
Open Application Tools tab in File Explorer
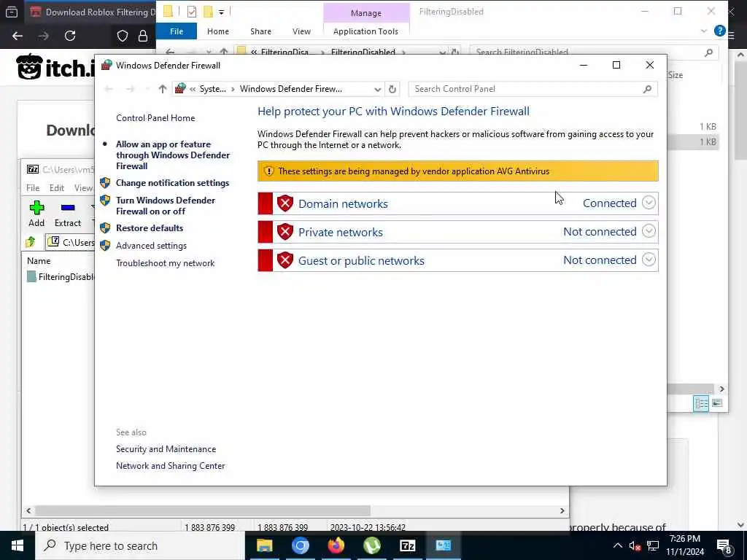365,31
